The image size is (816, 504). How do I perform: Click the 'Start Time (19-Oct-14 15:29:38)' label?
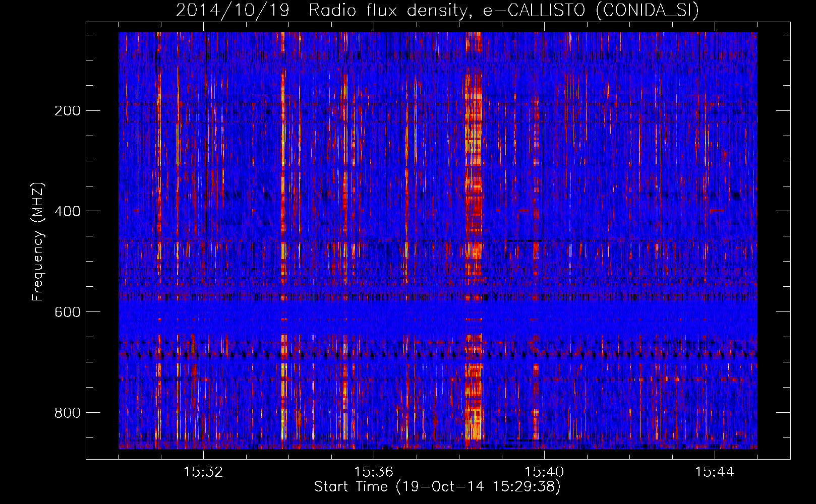pyautogui.click(x=437, y=487)
